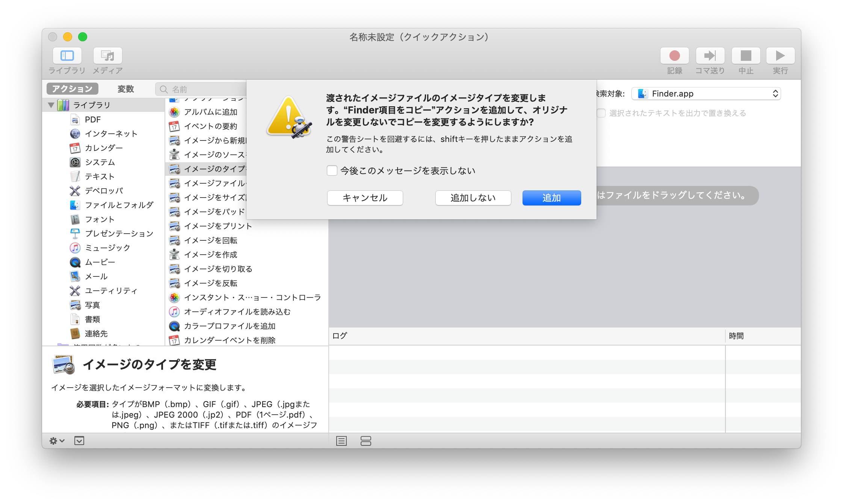Screen dimensions: 843x504
Task: Run the workflow with 実行
Action: click(x=780, y=56)
